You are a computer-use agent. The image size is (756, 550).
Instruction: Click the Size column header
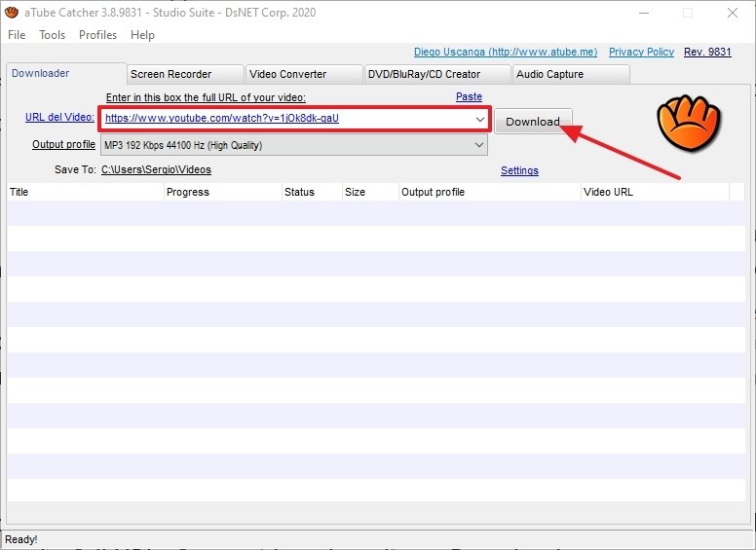[x=370, y=192]
